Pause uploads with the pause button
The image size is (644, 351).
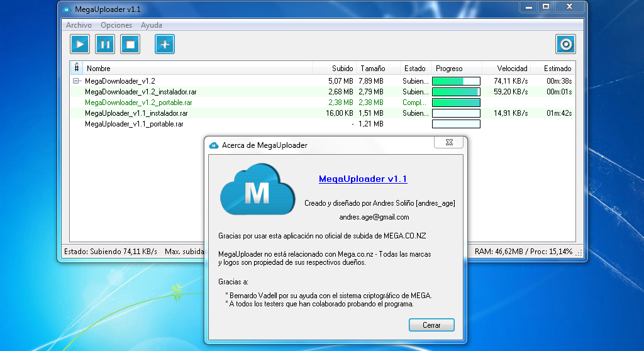[x=105, y=45]
